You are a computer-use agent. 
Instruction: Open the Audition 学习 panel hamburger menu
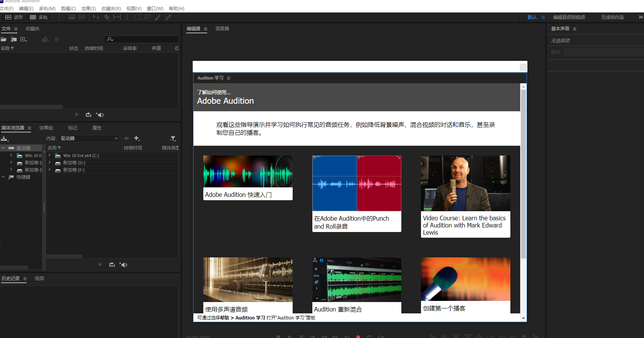(229, 78)
